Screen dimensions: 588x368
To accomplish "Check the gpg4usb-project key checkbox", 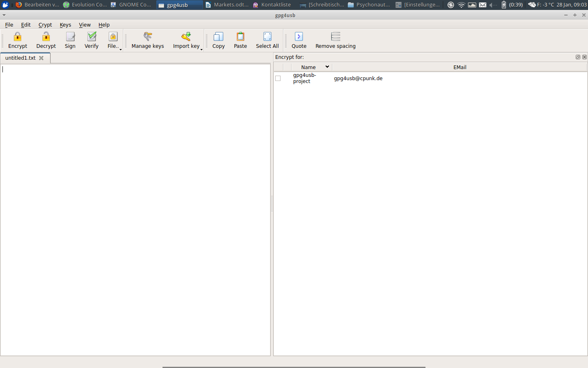I will pyautogui.click(x=278, y=79).
